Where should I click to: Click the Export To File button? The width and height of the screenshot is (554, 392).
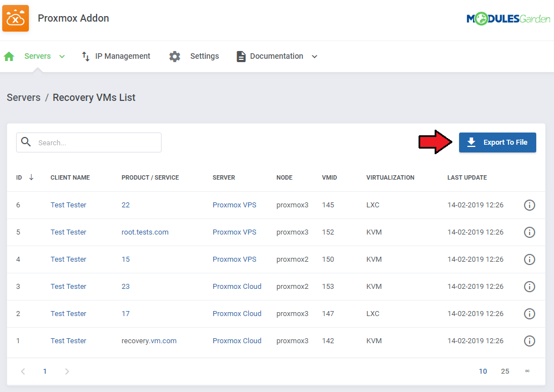tap(497, 142)
